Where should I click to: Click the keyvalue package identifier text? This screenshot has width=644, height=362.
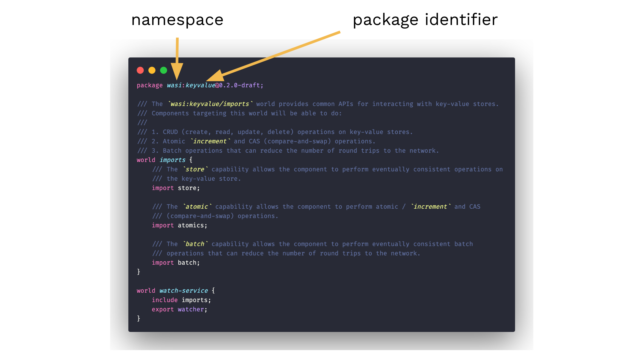(200, 85)
